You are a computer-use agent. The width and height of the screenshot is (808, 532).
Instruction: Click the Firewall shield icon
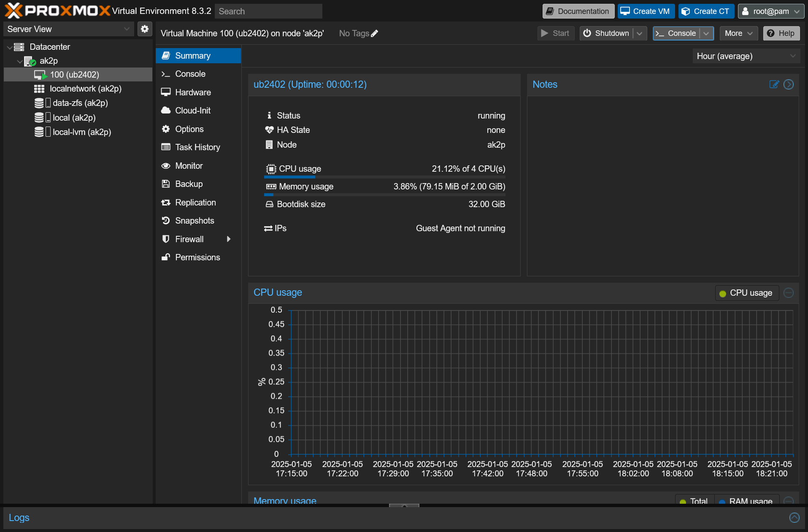coord(166,239)
